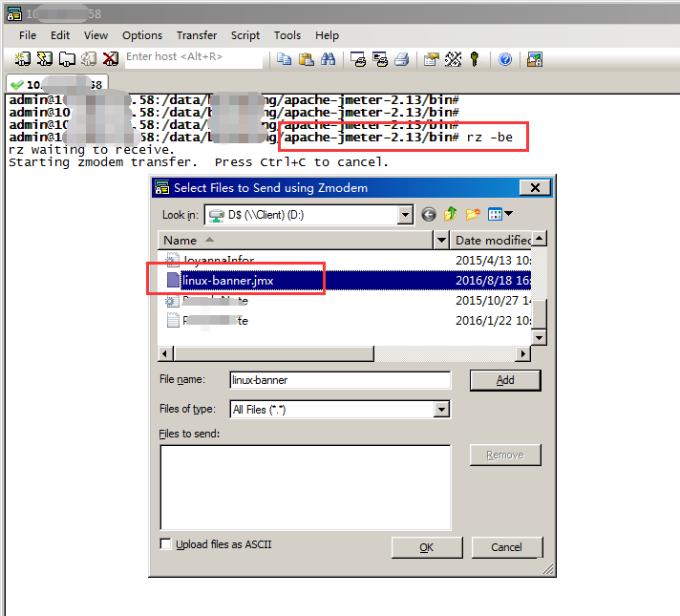
Task: Click the Cancel button
Action: 506,547
